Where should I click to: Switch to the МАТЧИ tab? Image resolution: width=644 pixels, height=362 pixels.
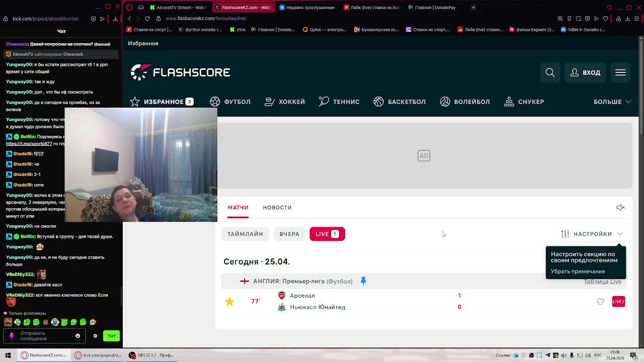coord(238,208)
